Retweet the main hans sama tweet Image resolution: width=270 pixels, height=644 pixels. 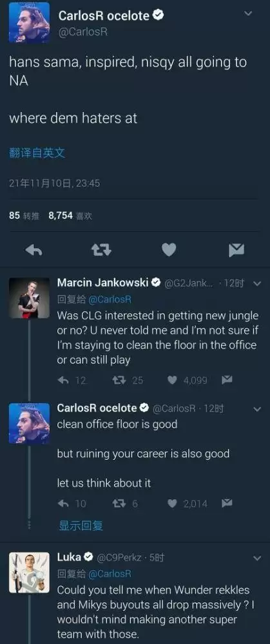[101, 250]
